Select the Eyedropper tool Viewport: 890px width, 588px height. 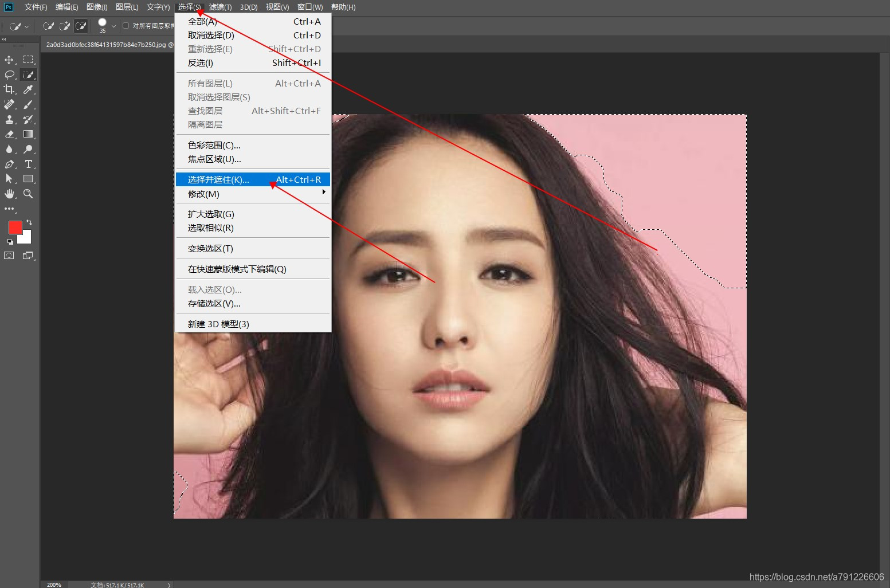tap(28, 89)
